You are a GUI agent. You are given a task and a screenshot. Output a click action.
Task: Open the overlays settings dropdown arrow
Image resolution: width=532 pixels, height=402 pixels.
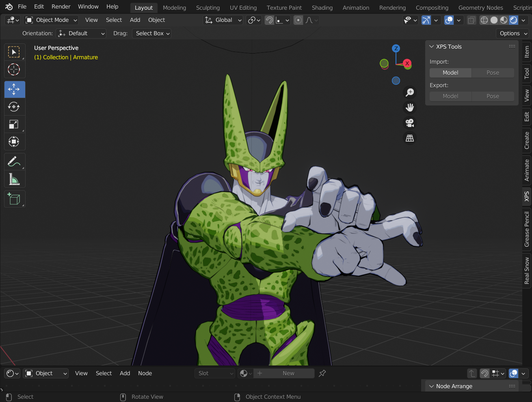point(459,20)
